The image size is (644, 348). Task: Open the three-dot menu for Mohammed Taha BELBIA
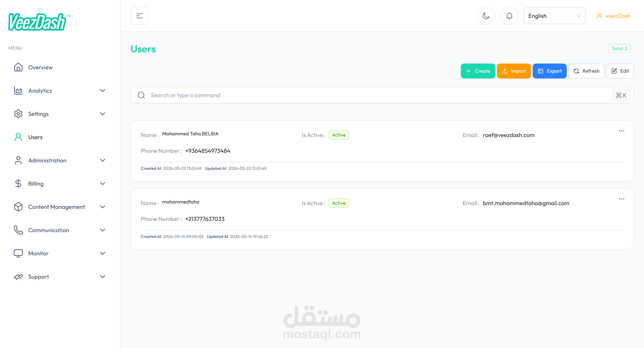tap(622, 131)
